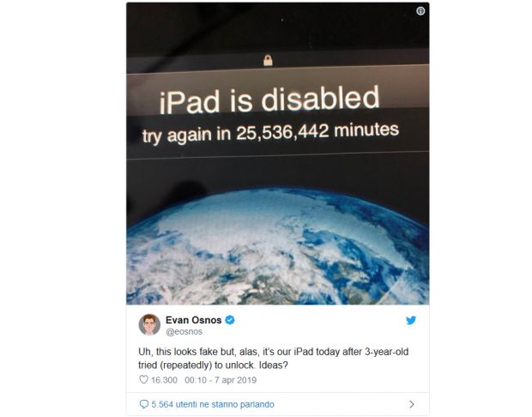Image resolution: width=532 pixels, height=417 pixels.
Task: Click the Earth wallpaper in the tweet photo
Action: pyautogui.click(x=277, y=246)
